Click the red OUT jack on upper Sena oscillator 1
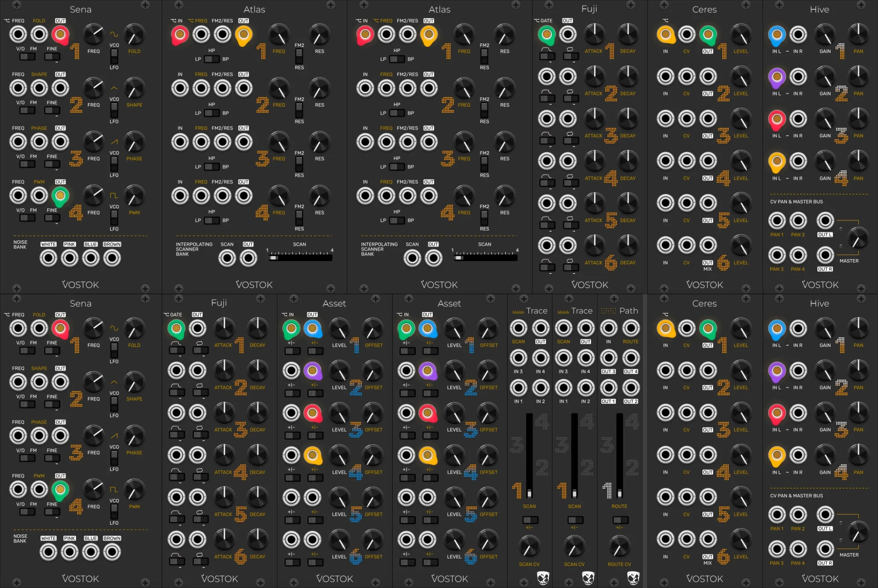 tap(60, 34)
